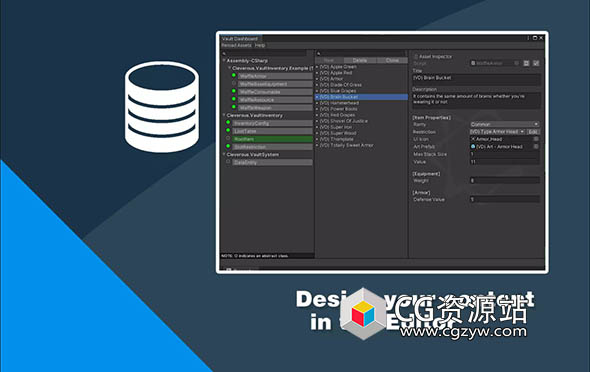Select the SlotRestriction class
This screenshot has height=372, width=590.
click(x=272, y=147)
